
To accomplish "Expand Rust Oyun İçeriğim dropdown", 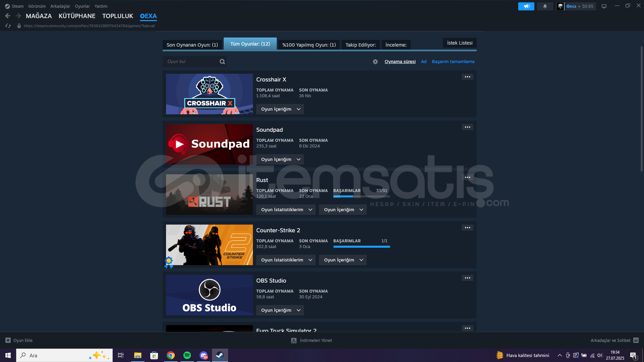I will click(x=343, y=209).
